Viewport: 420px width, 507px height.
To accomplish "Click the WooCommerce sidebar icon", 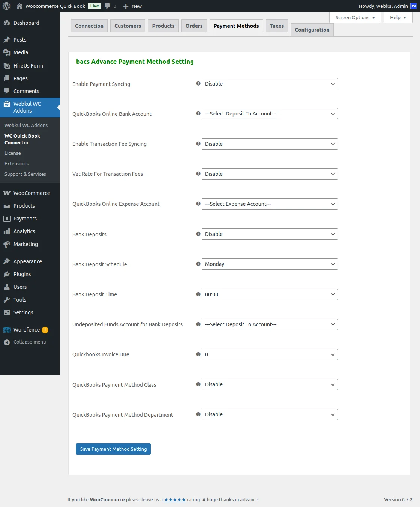I will (7, 193).
